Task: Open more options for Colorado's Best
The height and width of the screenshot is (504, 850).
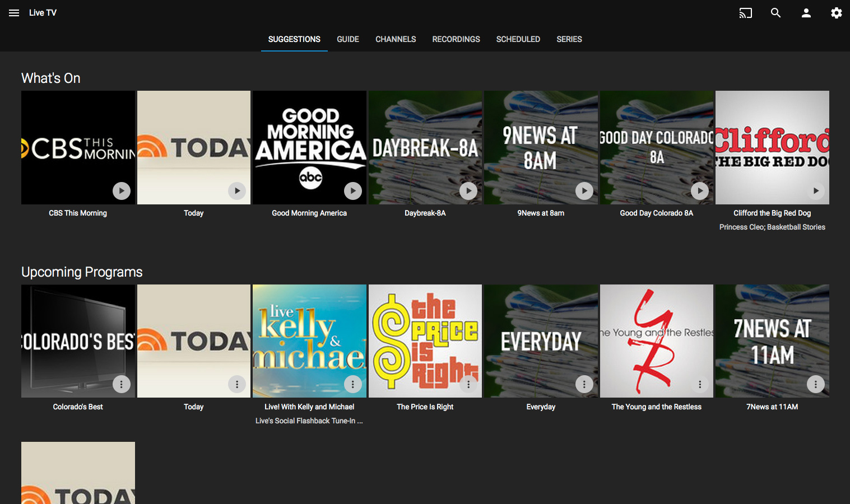Action: pos(122,384)
